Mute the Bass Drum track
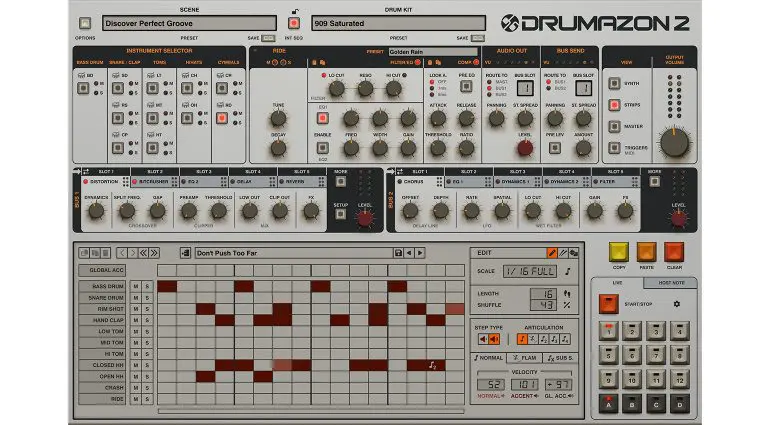The image size is (770, 425). [135, 286]
